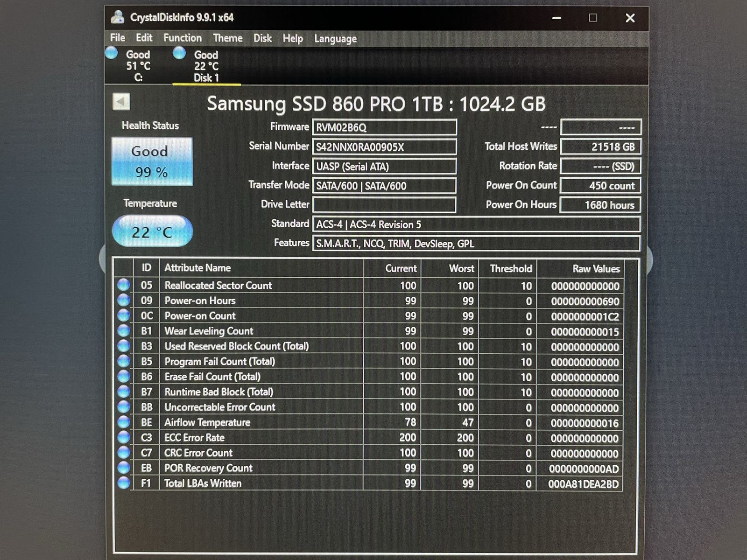Viewport: 747px width, 560px height.
Task: Select the Total LBAs Written attribute name
Action: point(203,483)
